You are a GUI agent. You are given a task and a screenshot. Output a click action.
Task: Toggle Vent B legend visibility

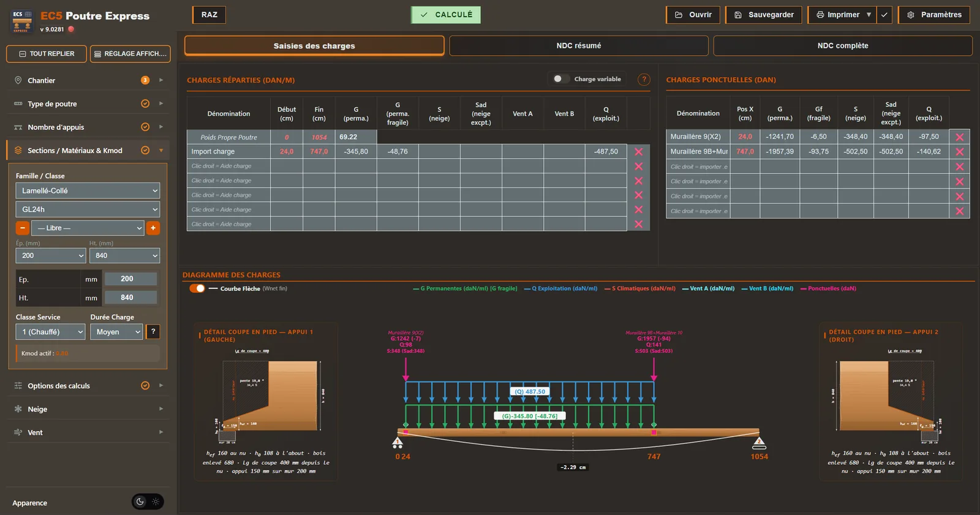(767, 288)
